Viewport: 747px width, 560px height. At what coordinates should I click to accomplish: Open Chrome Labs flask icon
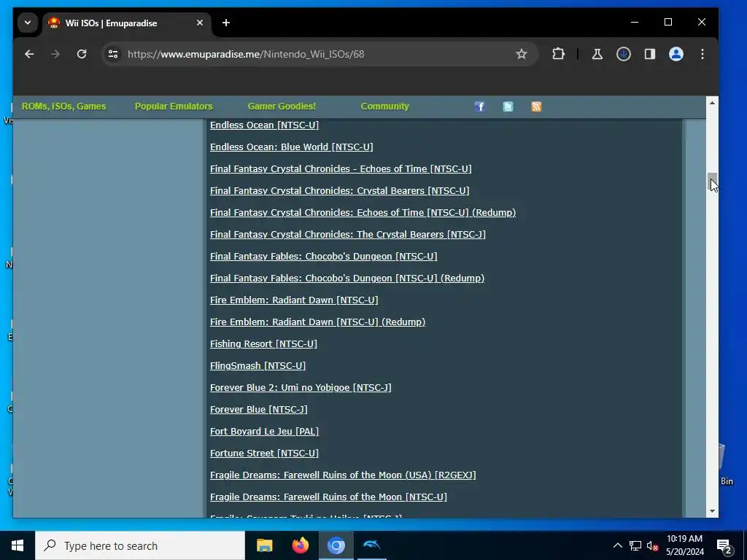597,54
